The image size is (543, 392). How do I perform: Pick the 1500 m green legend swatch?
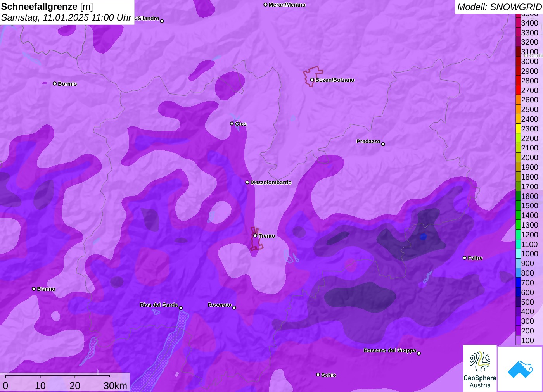518,205
